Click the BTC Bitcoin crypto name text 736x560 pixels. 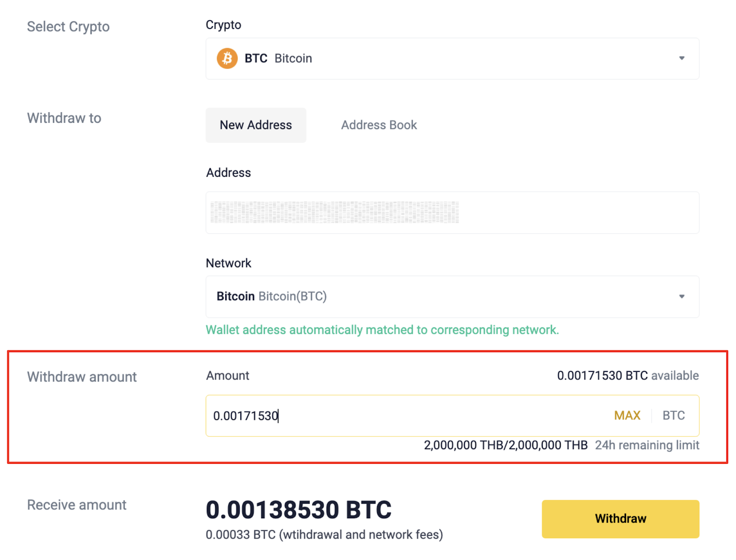(278, 58)
